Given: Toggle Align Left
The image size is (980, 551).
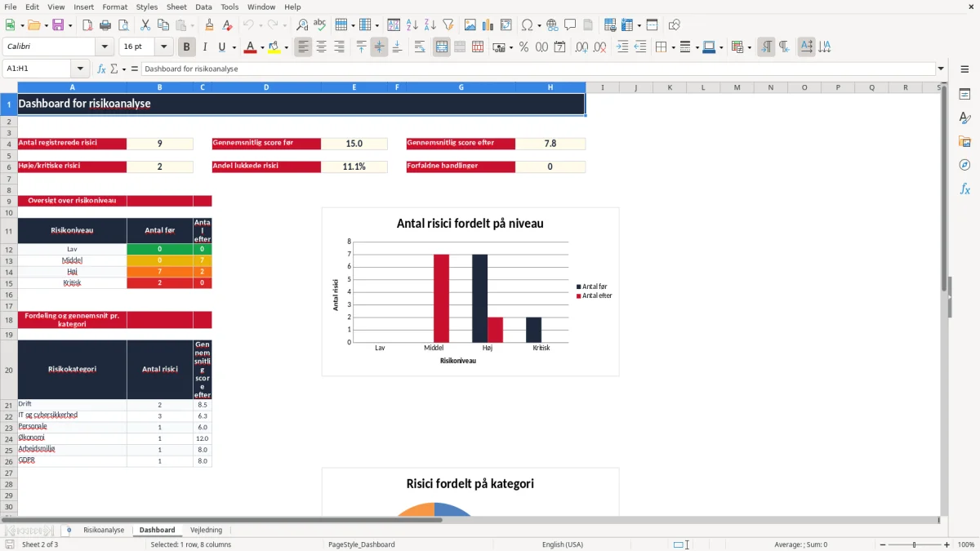Looking at the screenshot, I should pos(303,47).
